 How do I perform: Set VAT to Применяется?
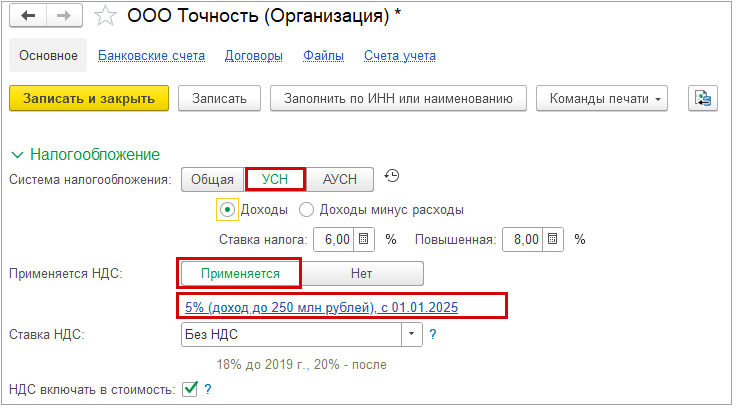click(x=240, y=273)
